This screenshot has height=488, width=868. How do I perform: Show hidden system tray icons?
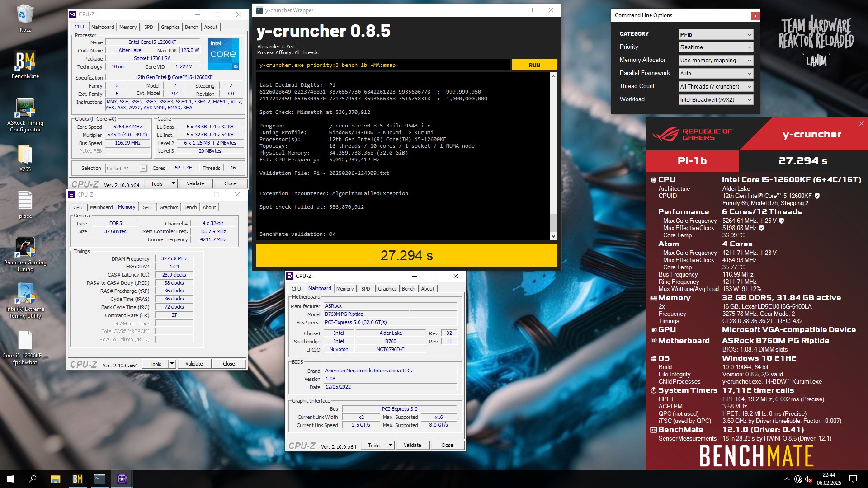(787, 479)
